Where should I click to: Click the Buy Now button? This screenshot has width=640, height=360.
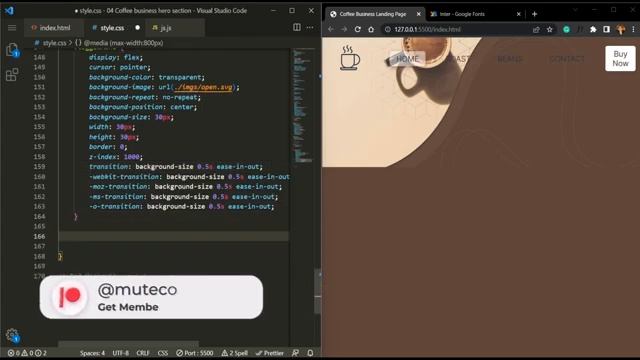click(x=620, y=58)
